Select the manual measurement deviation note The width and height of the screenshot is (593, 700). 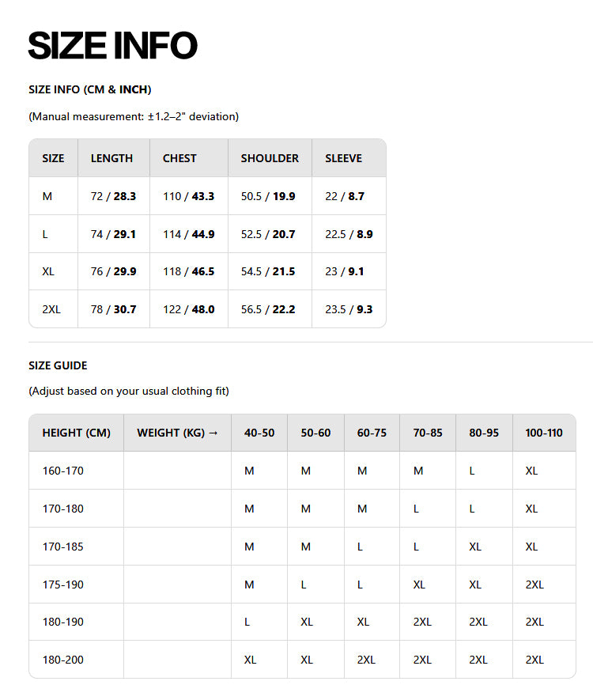click(x=134, y=116)
